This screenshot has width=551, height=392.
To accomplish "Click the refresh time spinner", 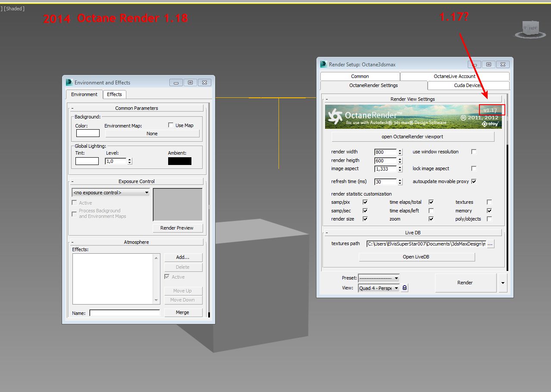I will [x=400, y=182].
